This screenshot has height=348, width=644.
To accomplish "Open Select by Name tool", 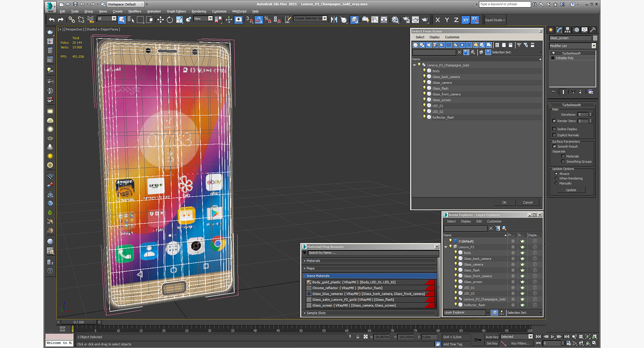I will point(131,20).
